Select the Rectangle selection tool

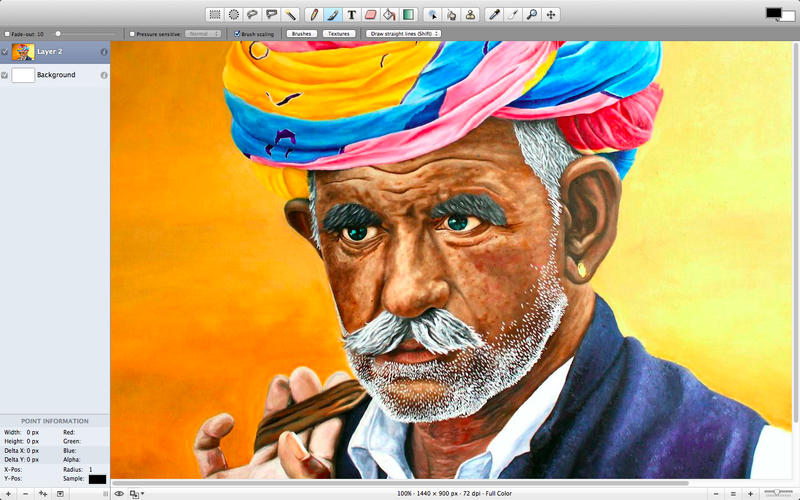coord(215,15)
